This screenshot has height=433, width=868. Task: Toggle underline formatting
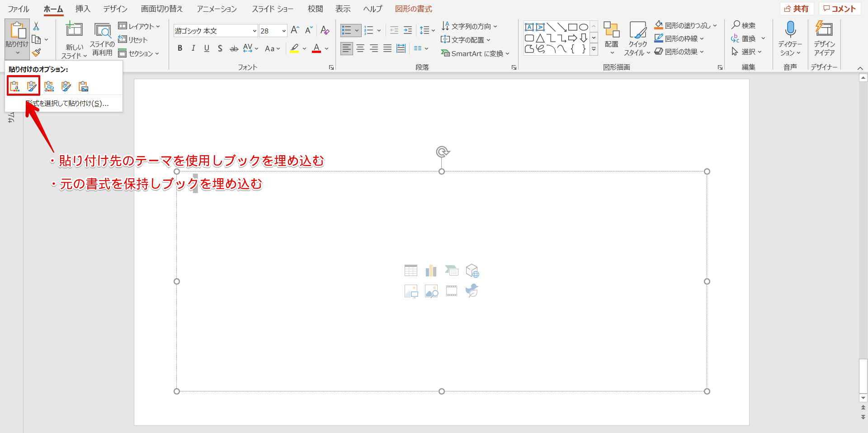coord(207,48)
